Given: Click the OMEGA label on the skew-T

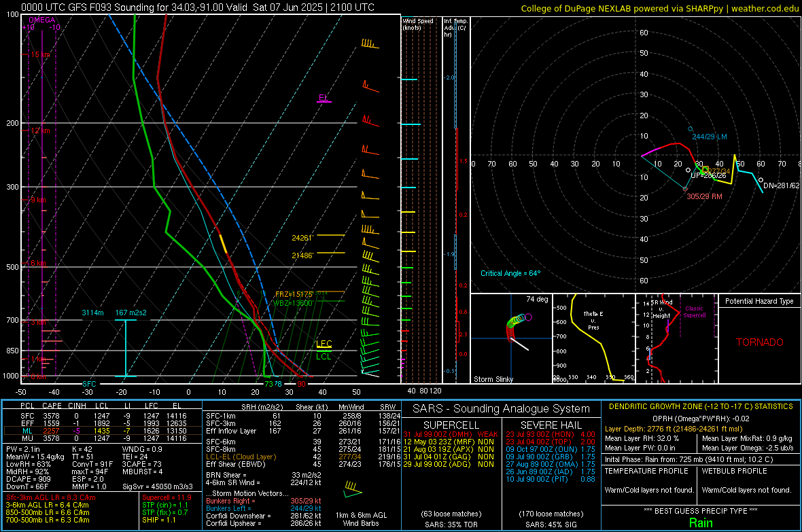Looking at the screenshot, I should pyautogui.click(x=42, y=20).
